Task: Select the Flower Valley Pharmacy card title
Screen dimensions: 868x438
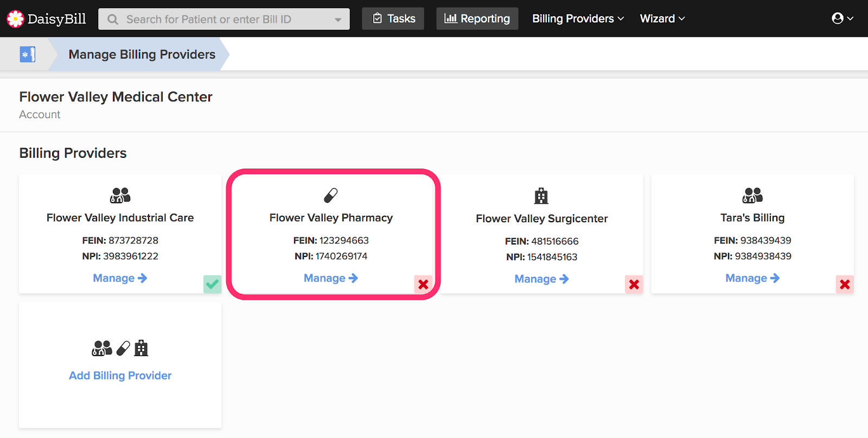Action: coord(331,218)
